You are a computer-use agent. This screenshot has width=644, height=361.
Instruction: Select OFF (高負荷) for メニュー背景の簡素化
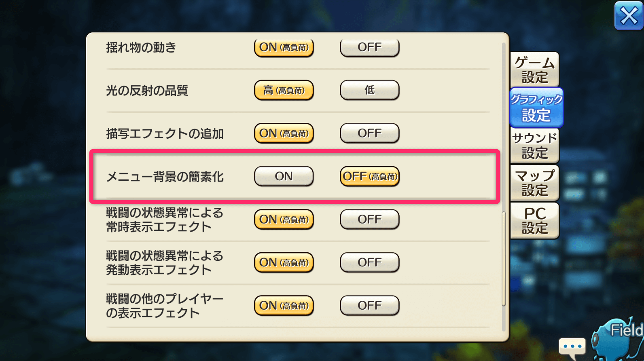(x=369, y=176)
